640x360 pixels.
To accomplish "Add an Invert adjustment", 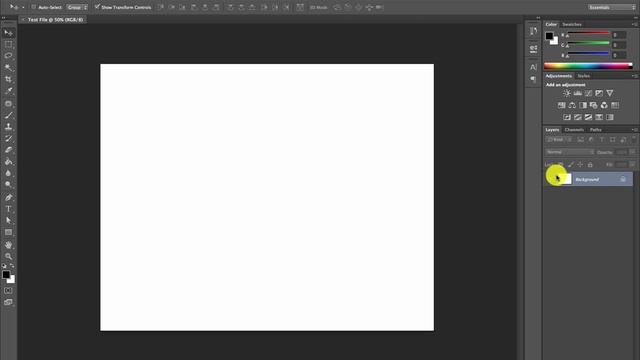I will pyautogui.click(x=567, y=117).
